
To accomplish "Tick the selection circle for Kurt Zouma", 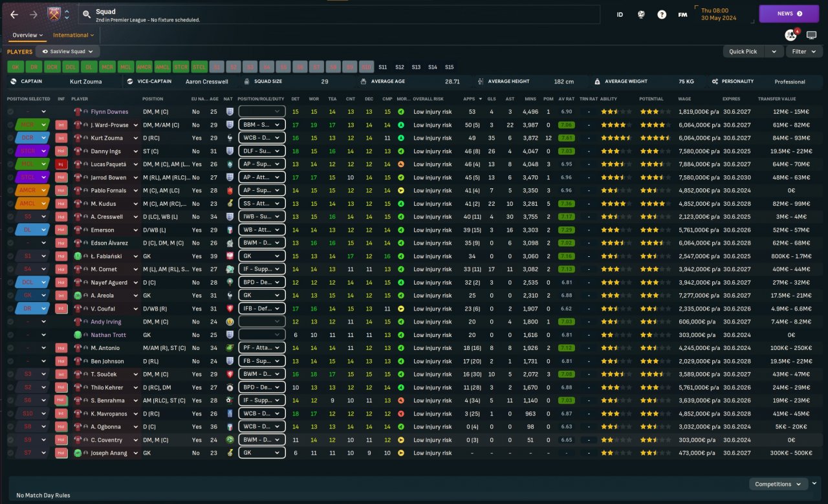I will 10,138.
